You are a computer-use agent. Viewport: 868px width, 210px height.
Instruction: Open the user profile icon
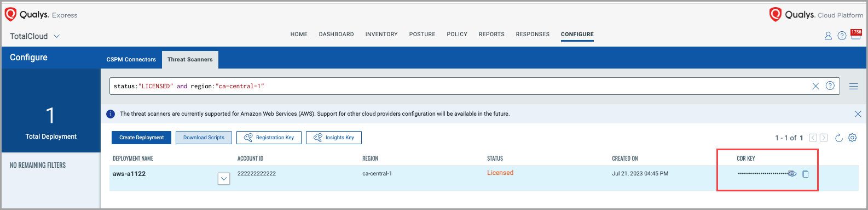[828, 36]
